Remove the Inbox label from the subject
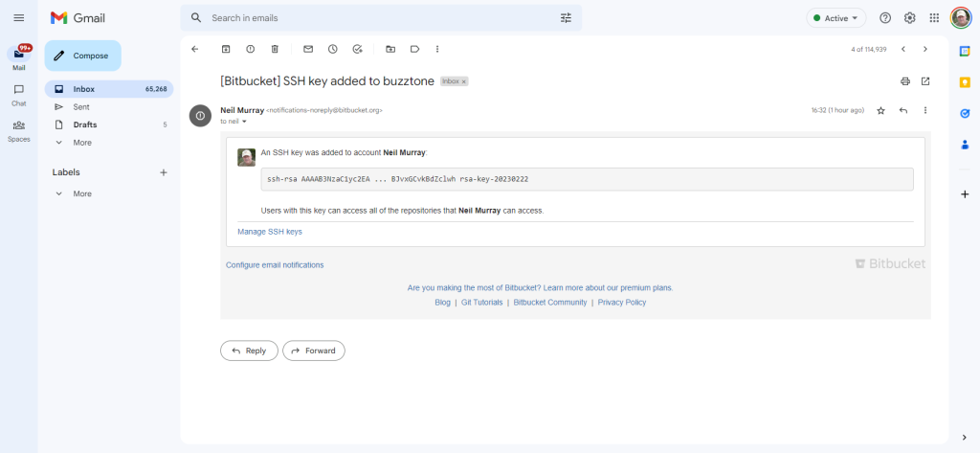 click(464, 82)
